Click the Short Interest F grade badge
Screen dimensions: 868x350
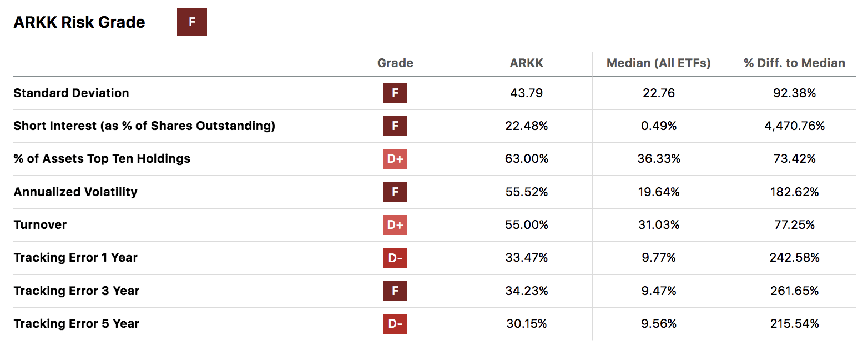pos(395,126)
